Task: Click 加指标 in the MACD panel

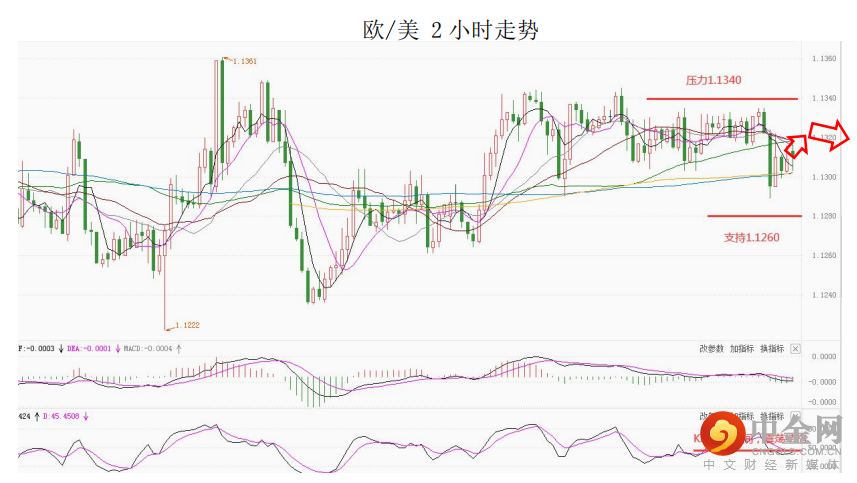Action: click(x=742, y=349)
